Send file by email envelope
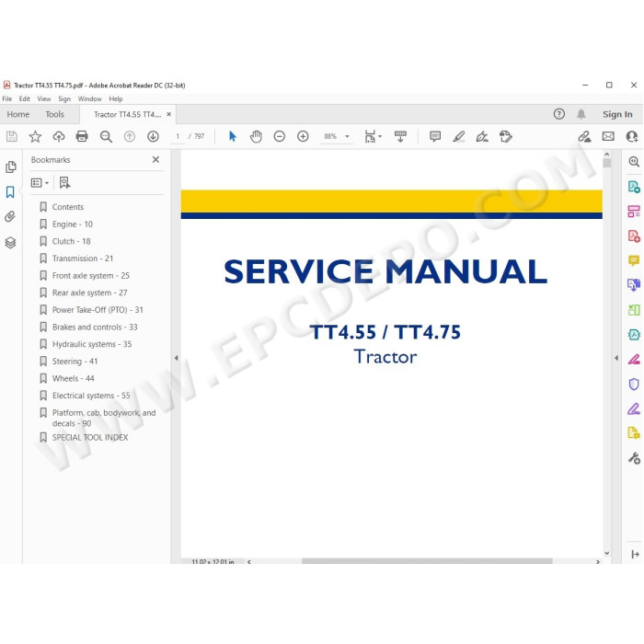 608,136
